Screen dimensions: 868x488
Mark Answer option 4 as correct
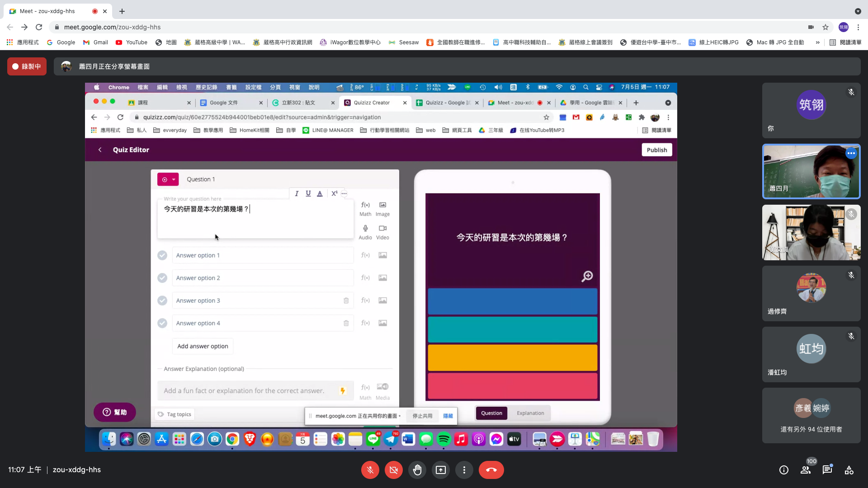pos(162,323)
